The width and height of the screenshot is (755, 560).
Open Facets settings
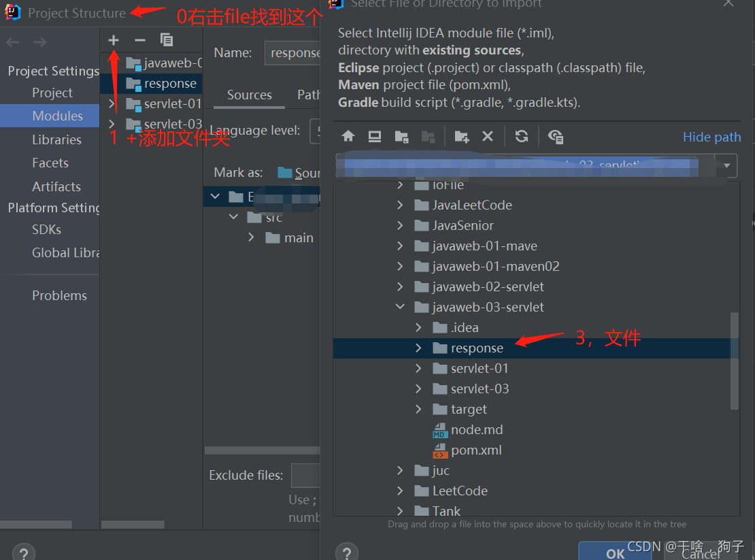point(50,163)
